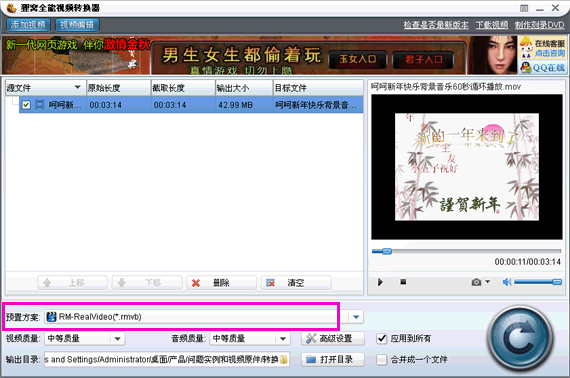
Task: Click the playback progress slider handle
Action: [387, 251]
